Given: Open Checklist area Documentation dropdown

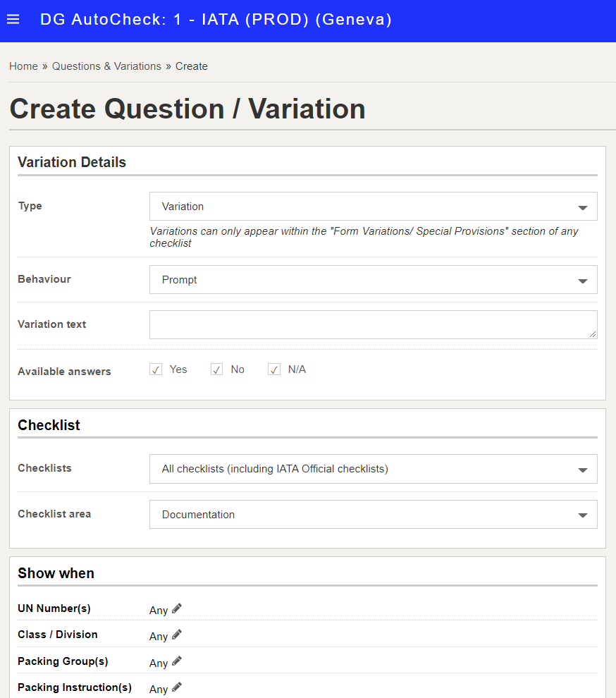Looking at the screenshot, I should coord(374,514).
